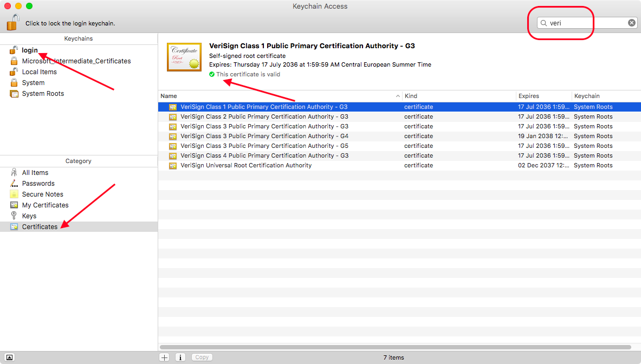Click the Microsoft_Intermediate_Certificates padlock icon
641x364 pixels.
click(x=14, y=61)
